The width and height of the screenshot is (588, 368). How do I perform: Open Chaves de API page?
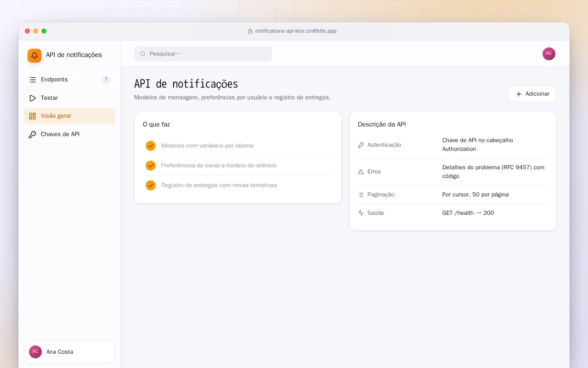coord(69,134)
